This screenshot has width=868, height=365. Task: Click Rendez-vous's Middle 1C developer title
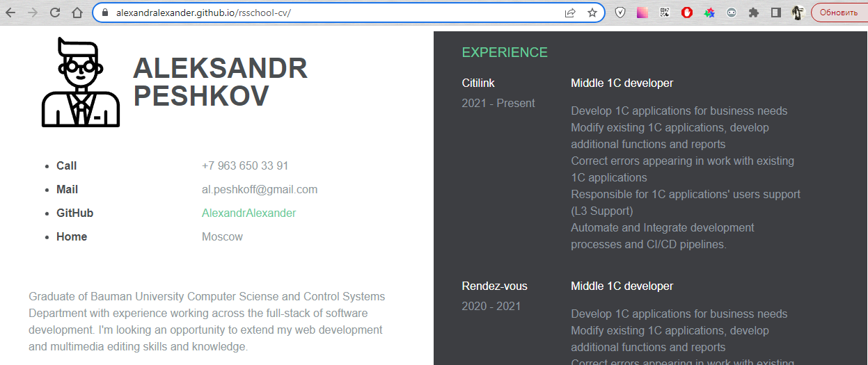(x=622, y=286)
